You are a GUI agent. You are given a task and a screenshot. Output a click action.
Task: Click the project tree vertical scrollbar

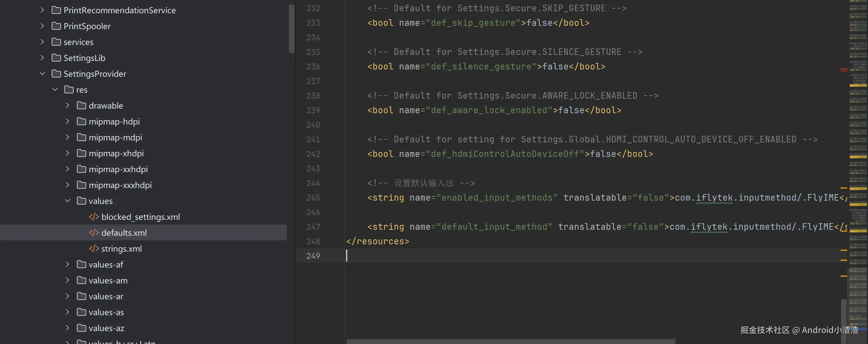click(x=291, y=28)
